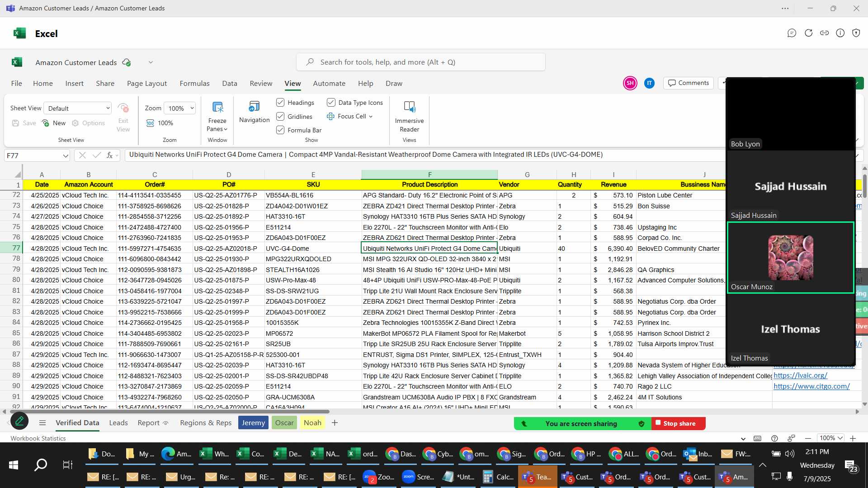Click the shield security icon in header
Image resolution: width=868 pixels, height=488 pixels.
tap(856, 33)
